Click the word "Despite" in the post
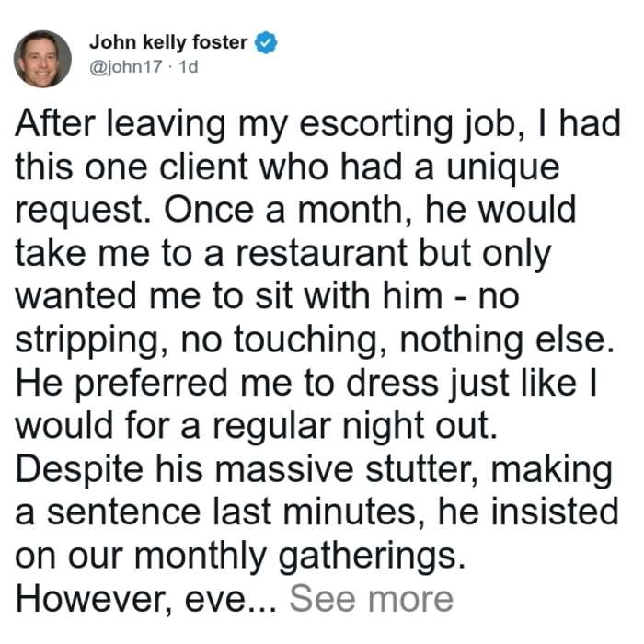The width and height of the screenshot is (644, 644). point(80,471)
